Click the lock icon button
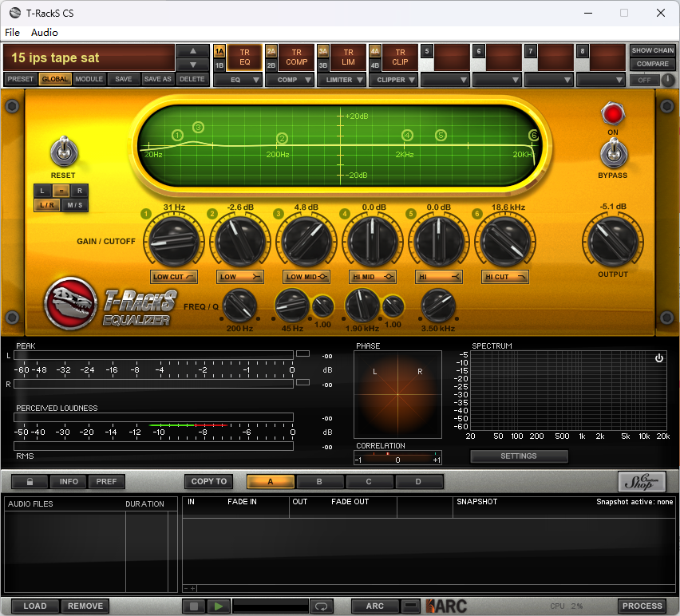This screenshot has height=616, width=680. 30,481
